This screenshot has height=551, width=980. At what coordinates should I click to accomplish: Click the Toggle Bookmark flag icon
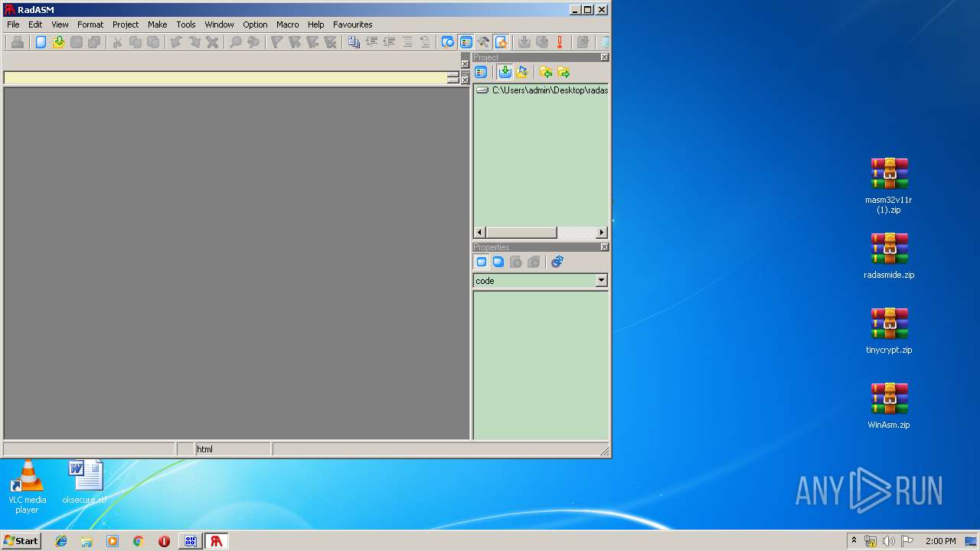click(276, 42)
